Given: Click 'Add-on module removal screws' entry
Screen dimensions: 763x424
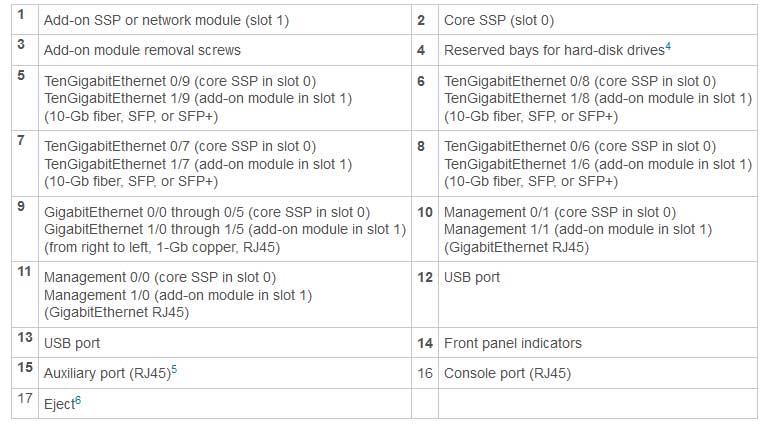Looking at the screenshot, I should [x=142, y=50].
